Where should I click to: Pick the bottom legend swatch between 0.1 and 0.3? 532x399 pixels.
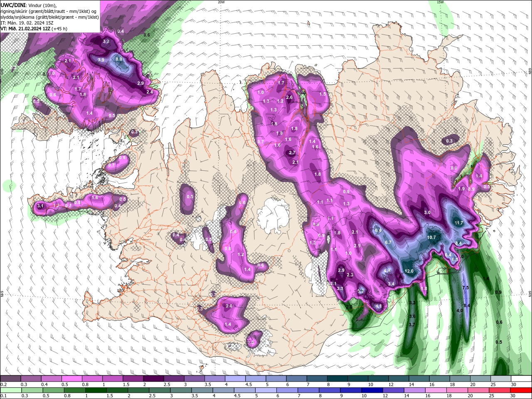(x=11, y=390)
